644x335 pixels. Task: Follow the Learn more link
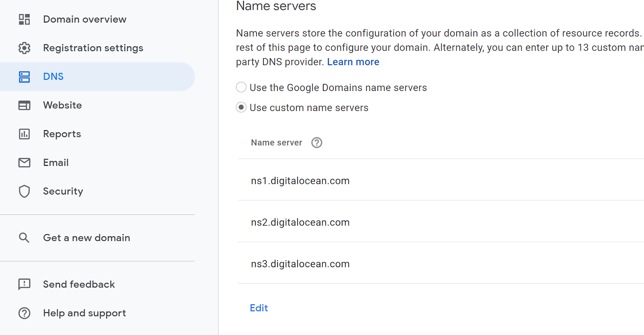click(x=353, y=62)
